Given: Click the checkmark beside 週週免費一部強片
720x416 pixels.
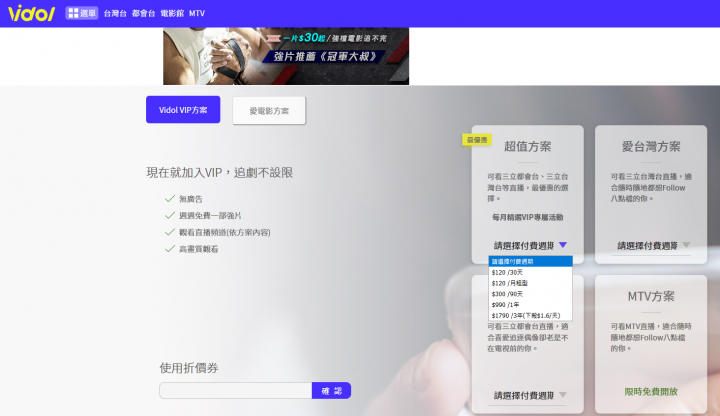Looking at the screenshot, I should (170, 215).
